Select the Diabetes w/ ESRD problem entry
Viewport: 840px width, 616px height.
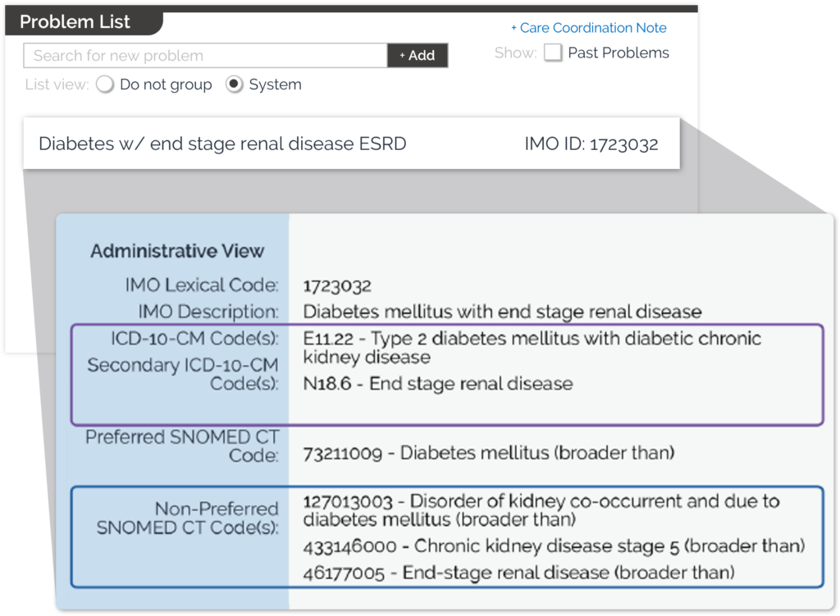[x=221, y=143]
